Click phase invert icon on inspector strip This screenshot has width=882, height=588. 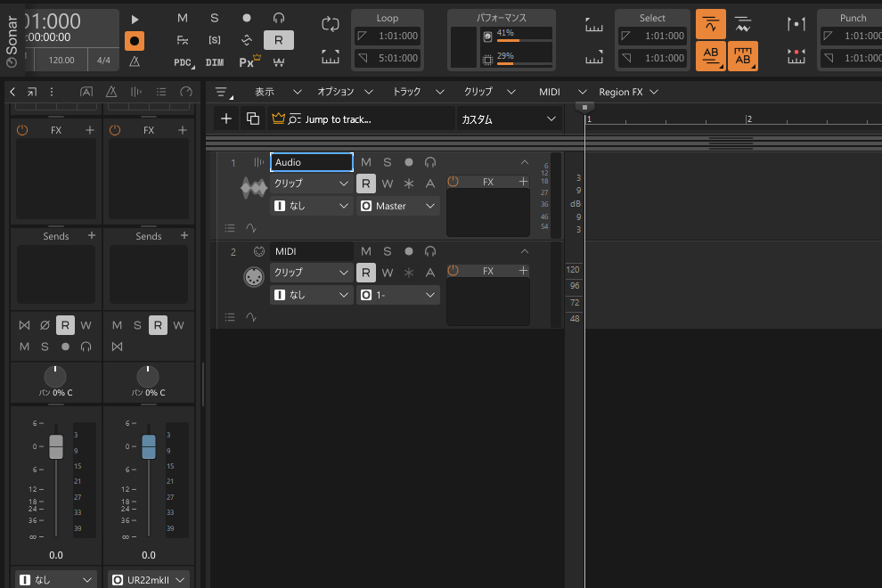(x=45, y=325)
